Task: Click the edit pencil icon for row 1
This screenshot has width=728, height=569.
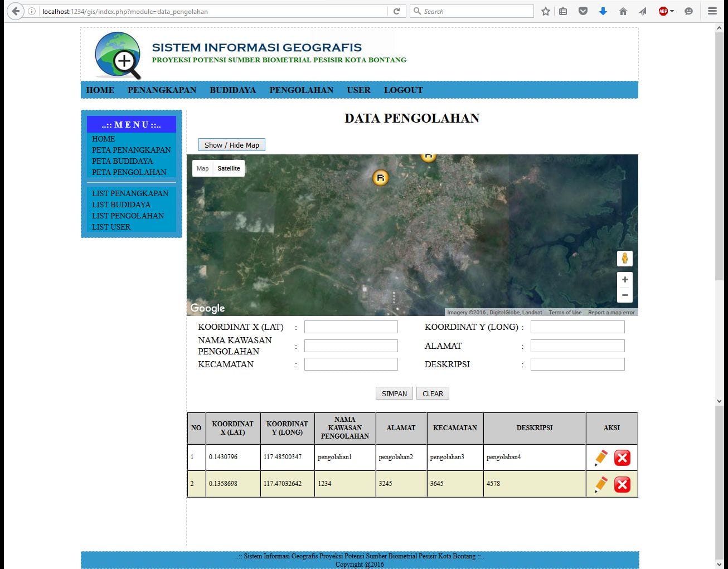Action: (601, 458)
